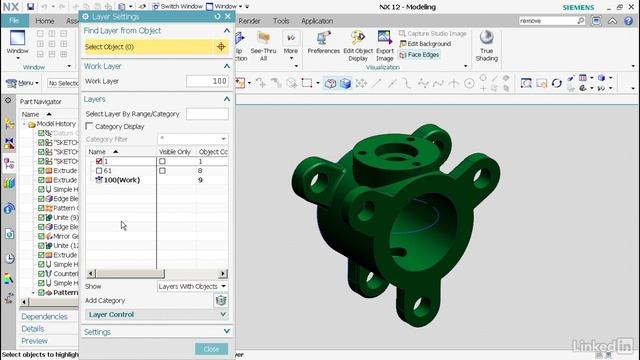Toggle the checkbox for layer 61
The image size is (640, 360).
[99, 171]
